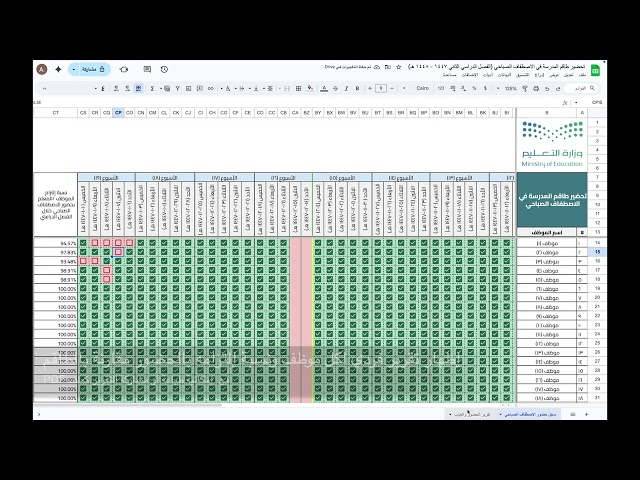Open the comments panel icon
The height and width of the screenshot is (480, 640).
pyautogui.click(x=147, y=69)
